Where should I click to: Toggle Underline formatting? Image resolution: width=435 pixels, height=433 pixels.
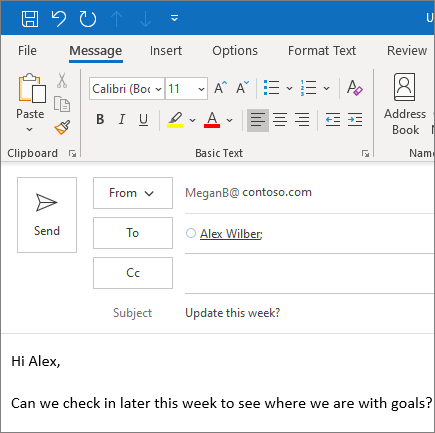pos(143,119)
